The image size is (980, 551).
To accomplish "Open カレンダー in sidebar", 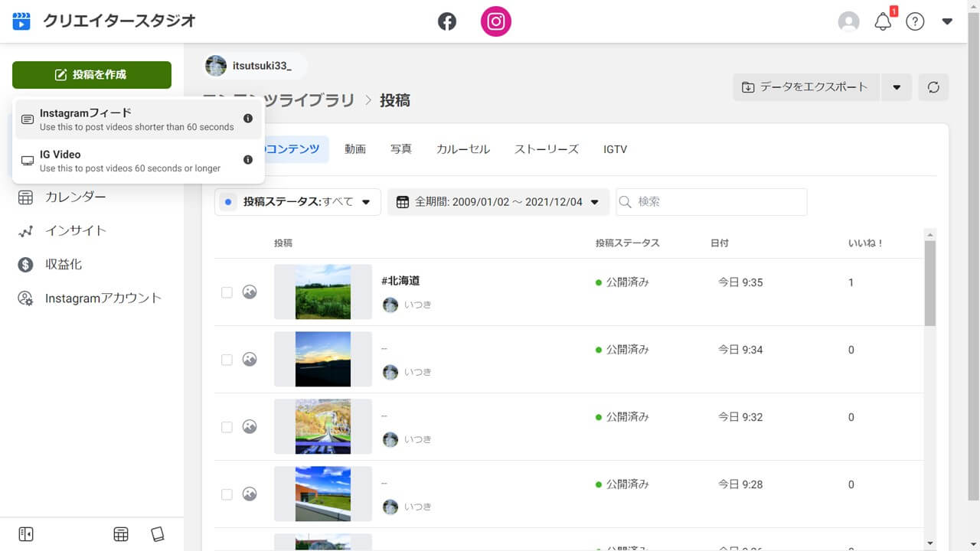I will click(76, 197).
